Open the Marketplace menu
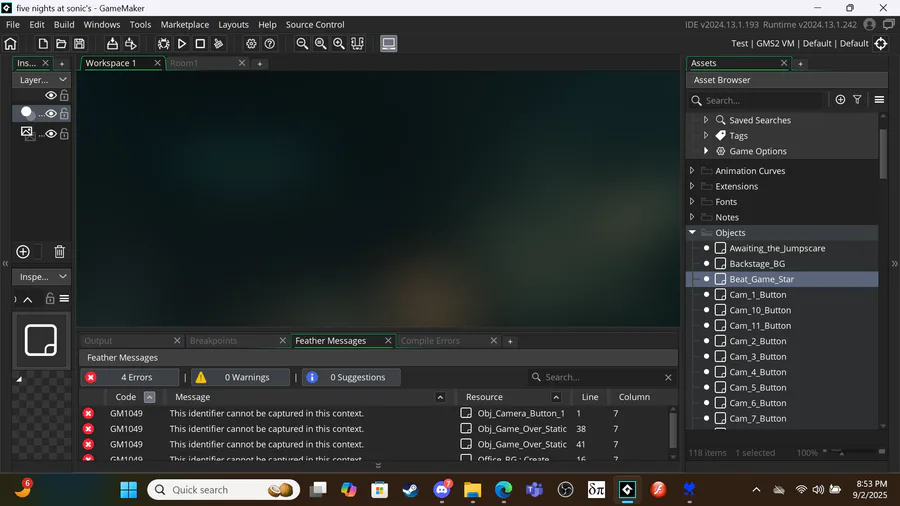 [x=185, y=25]
